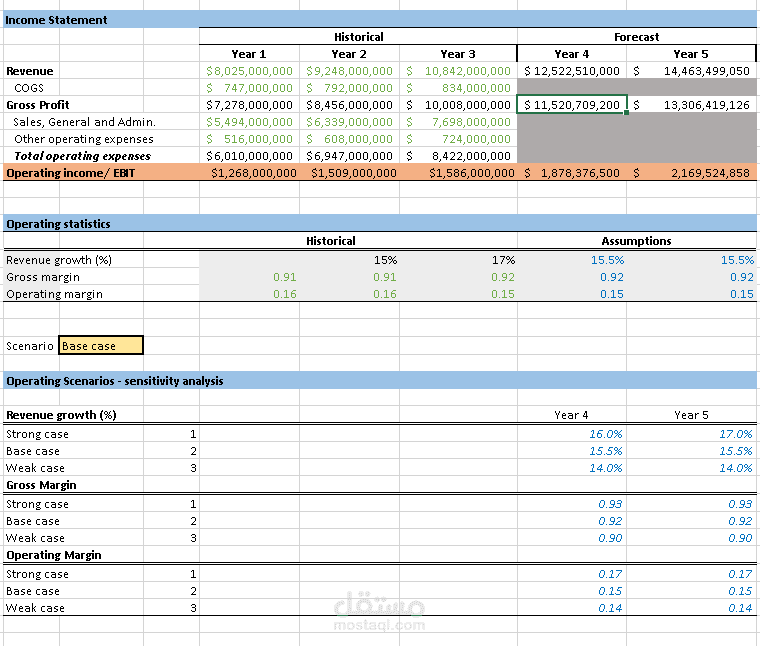Click total operating expenses $6,010,000,000
The image size is (760, 646).
(249, 156)
